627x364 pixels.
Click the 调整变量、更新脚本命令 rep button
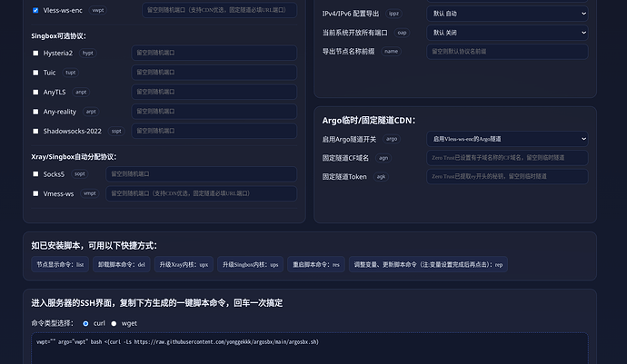pyautogui.click(x=428, y=264)
